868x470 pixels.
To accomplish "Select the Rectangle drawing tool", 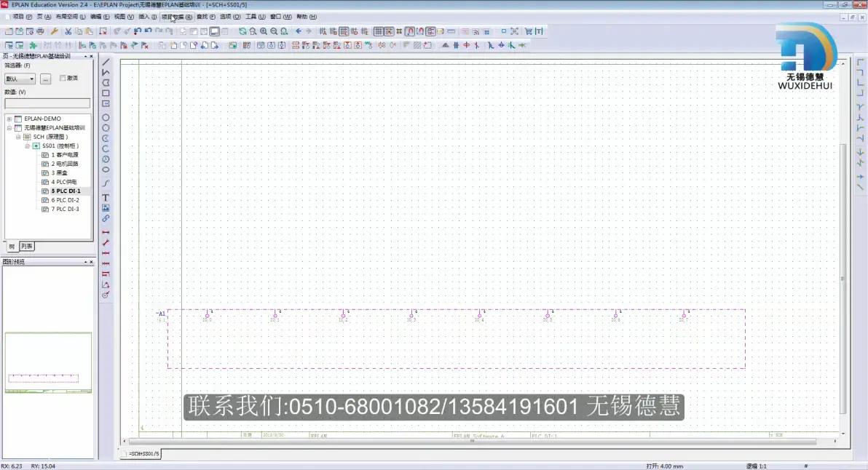I will [106, 93].
